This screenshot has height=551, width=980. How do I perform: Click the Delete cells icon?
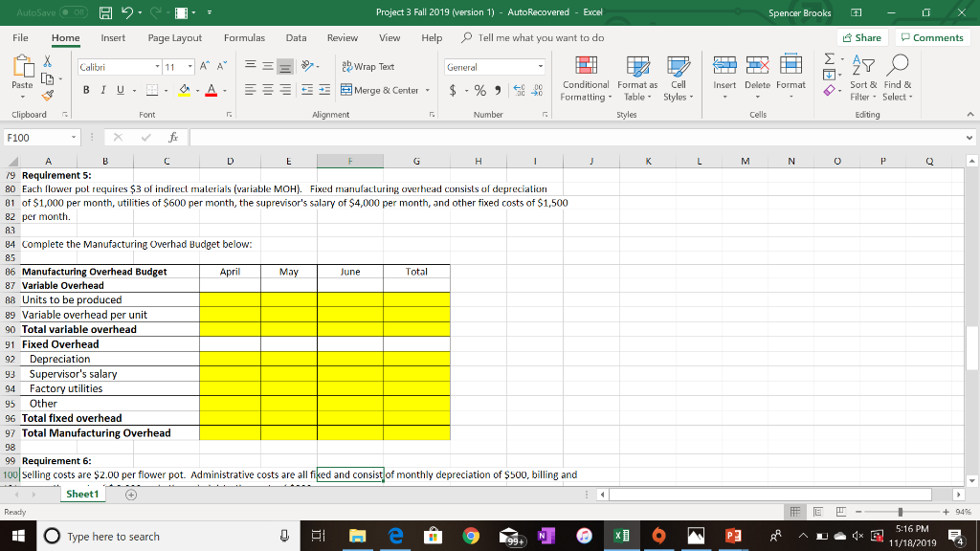click(757, 64)
